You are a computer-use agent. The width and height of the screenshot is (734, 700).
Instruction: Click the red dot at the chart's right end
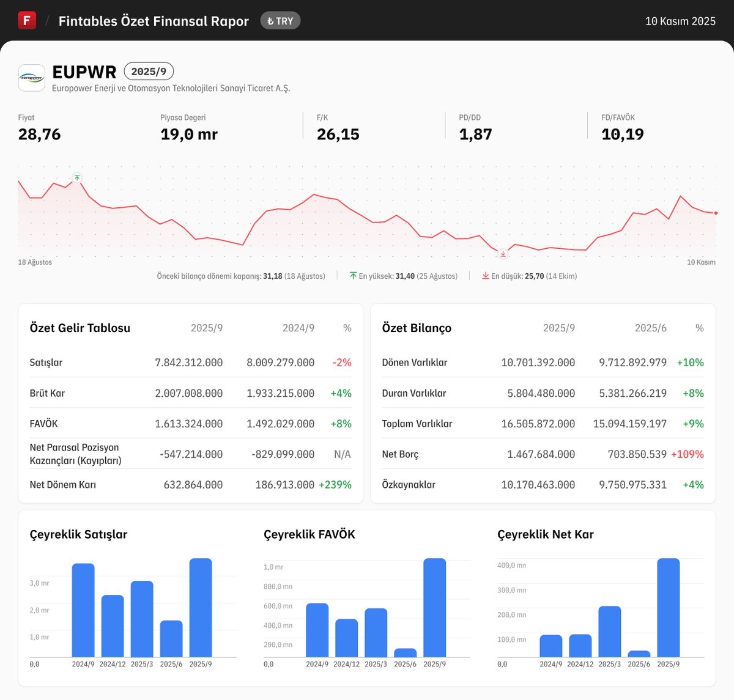pos(714,213)
